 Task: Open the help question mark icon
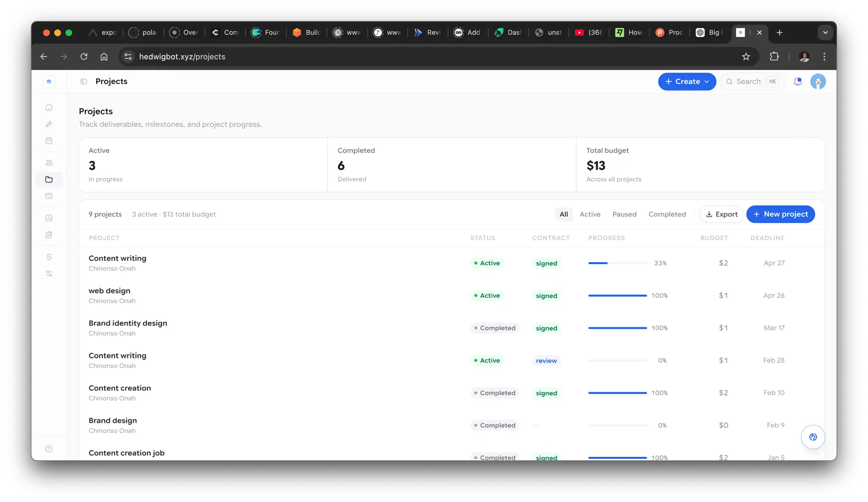coord(49,449)
